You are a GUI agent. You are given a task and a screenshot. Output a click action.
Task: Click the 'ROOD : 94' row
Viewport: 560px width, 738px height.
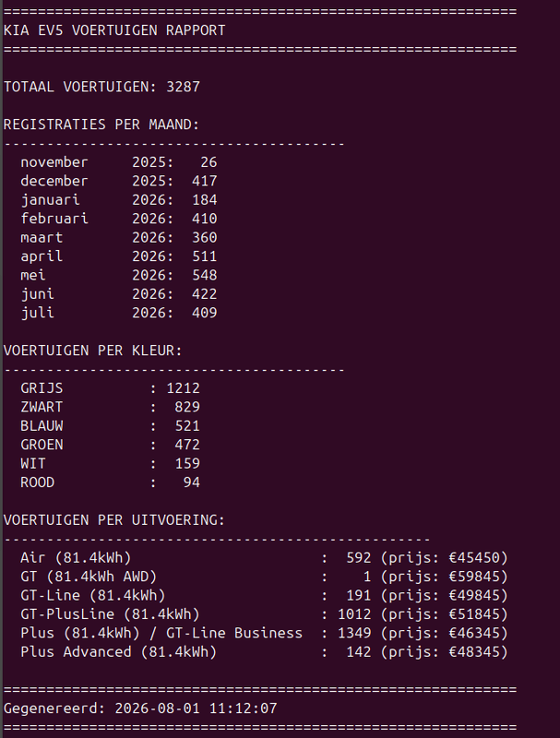(x=110, y=482)
